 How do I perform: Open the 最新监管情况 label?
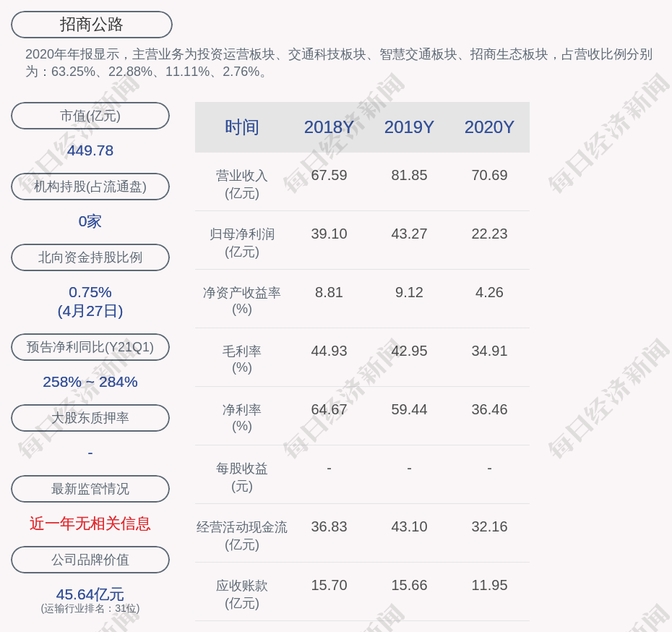pos(90,489)
